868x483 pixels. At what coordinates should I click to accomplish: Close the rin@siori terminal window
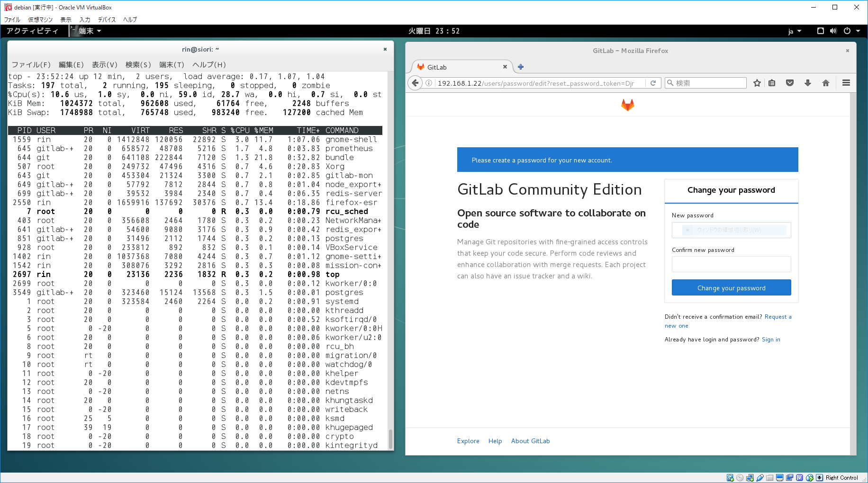pyautogui.click(x=385, y=49)
